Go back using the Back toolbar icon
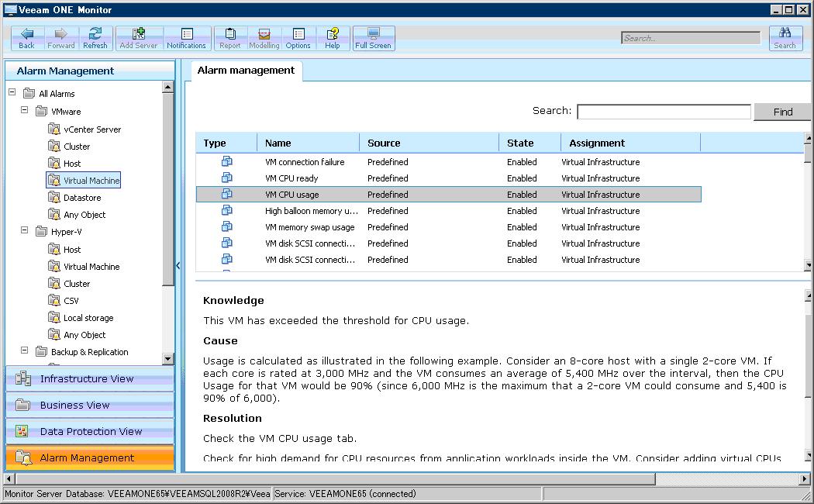Viewport: 814px width, 504px height. (26, 39)
